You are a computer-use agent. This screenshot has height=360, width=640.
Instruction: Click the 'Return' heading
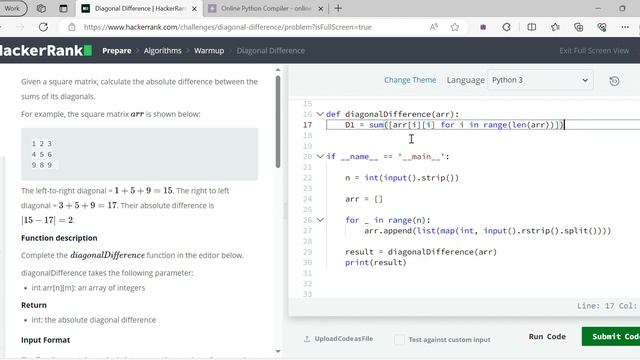tap(34, 305)
